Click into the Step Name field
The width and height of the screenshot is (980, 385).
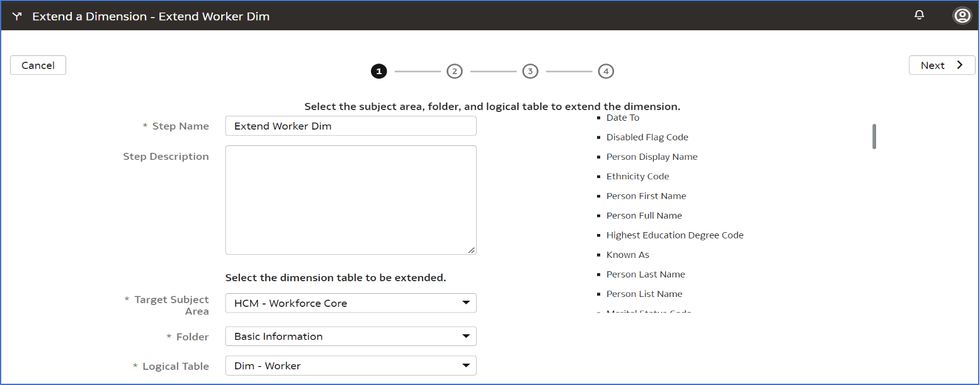tap(350, 126)
